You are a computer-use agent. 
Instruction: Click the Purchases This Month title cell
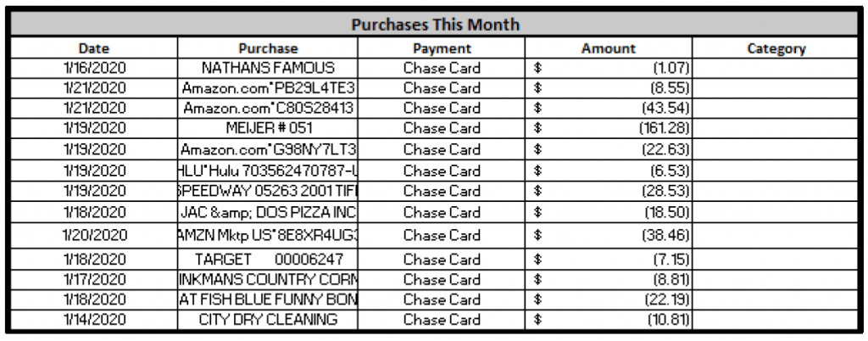point(435,24)
